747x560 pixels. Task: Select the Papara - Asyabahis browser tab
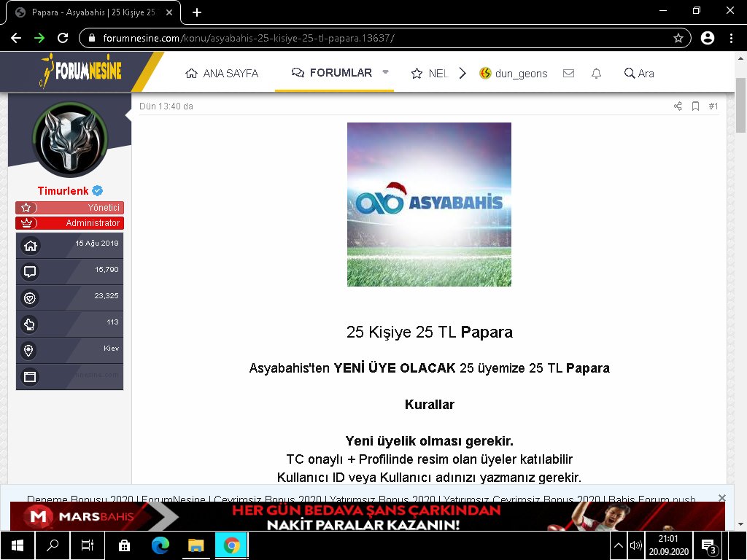(x=93, y=12)
